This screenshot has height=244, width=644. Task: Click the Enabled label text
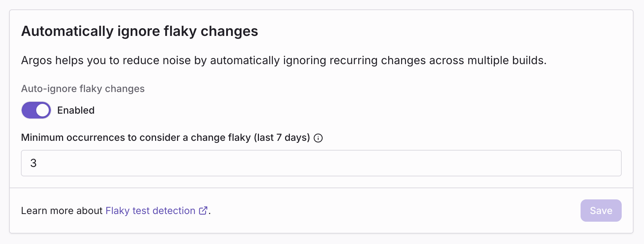pos(76,110)
